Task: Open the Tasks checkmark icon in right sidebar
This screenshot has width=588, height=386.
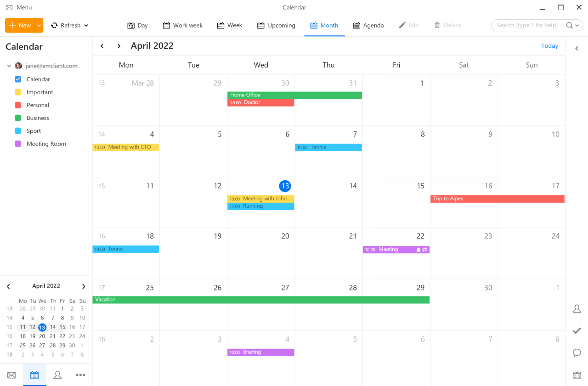Action: click(x=577, y=330)
